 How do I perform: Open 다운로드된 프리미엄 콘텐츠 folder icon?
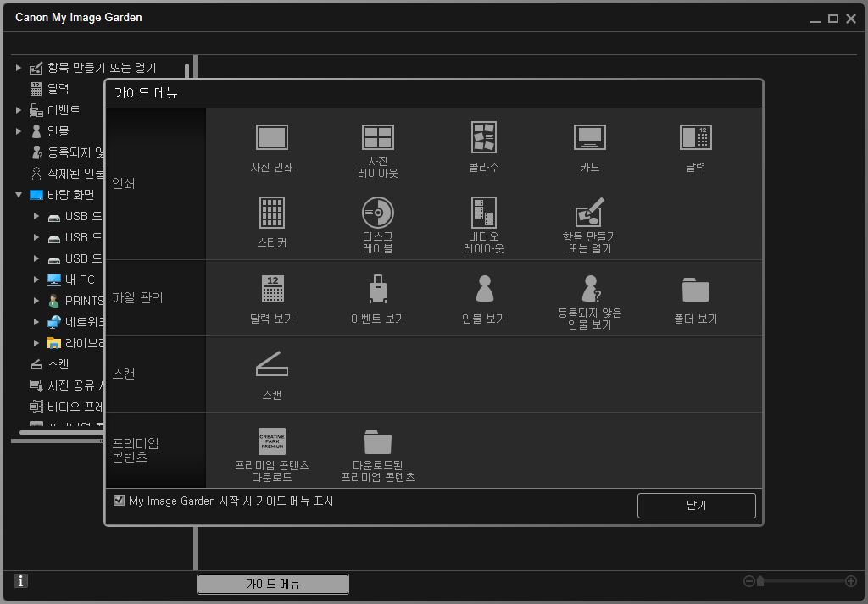(378, 441)
